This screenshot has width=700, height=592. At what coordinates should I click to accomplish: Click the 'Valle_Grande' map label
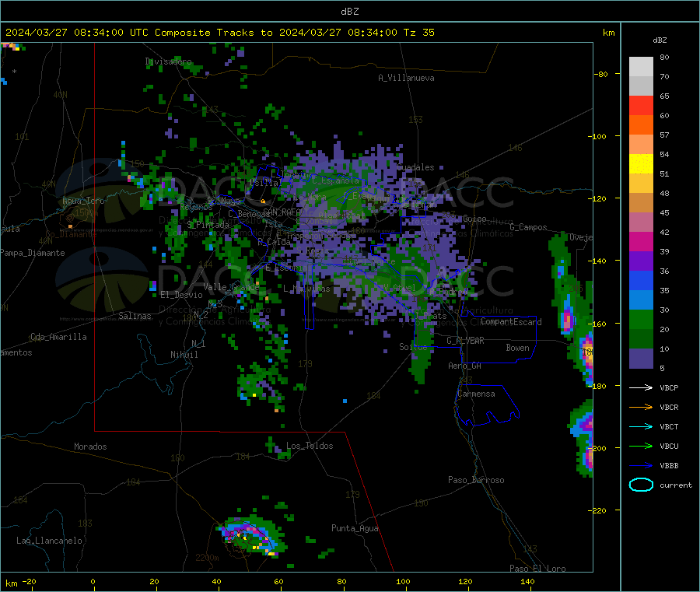point(231,286)
